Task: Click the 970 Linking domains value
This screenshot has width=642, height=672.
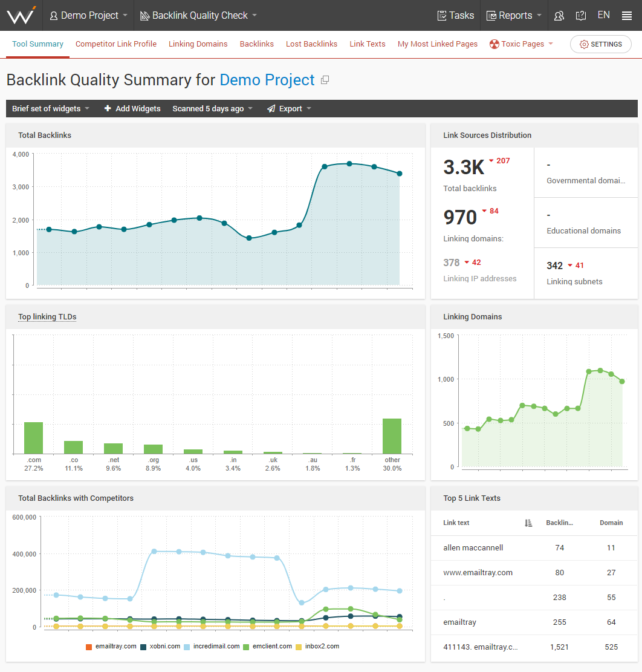Action: [460, 217]
